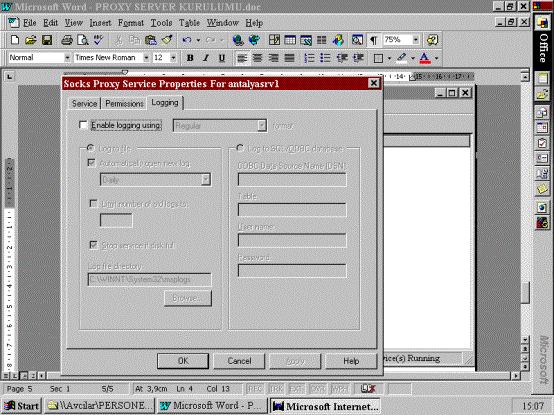The width and height of the screenshot is (554, 415).
Task: Toggle Automatically open new log checkbox
Action: tap(91, 163)
